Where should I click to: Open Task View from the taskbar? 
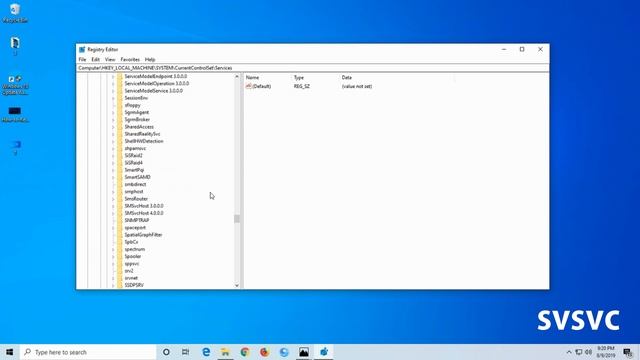click(x=186, y=352)
